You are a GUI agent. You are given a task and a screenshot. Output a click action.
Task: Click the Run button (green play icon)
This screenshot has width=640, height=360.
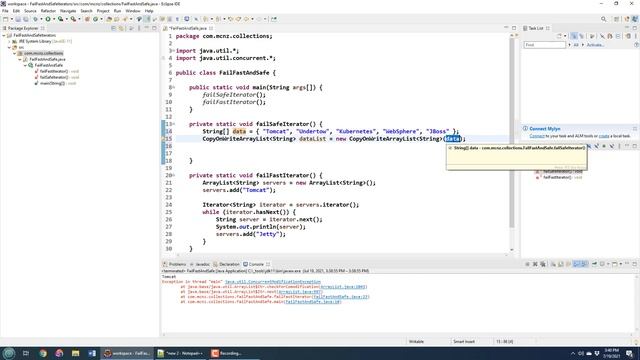(48, 19)
